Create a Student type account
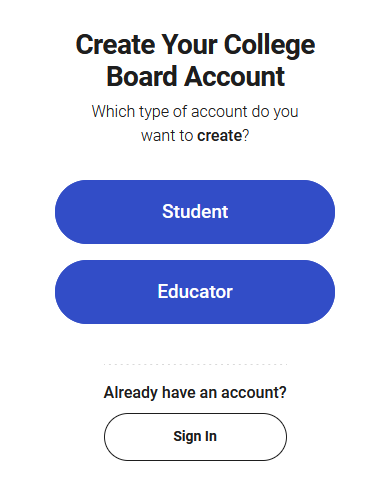 coord(195,212)
